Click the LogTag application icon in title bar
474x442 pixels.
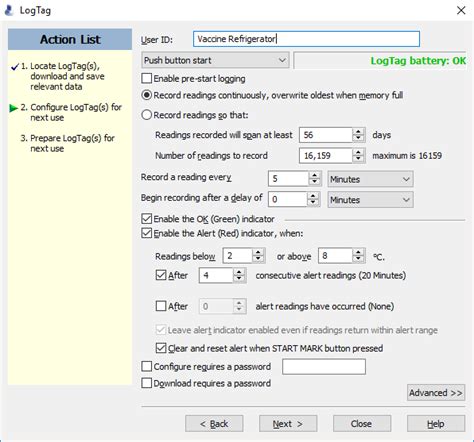tap(9, 10)
